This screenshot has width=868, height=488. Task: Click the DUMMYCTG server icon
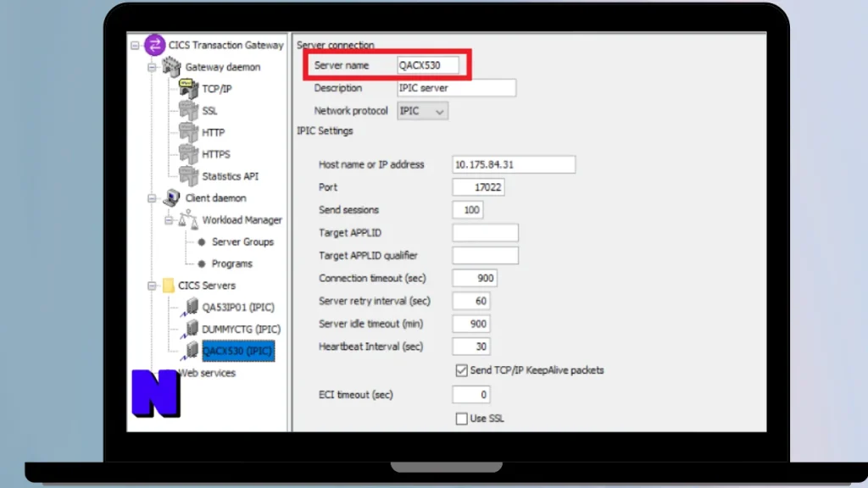point(189,330)
